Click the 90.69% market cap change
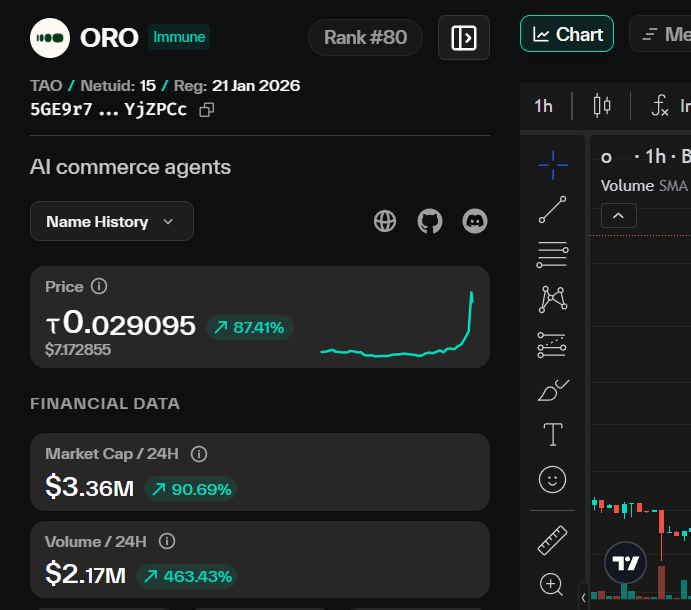 click(191, 489)
